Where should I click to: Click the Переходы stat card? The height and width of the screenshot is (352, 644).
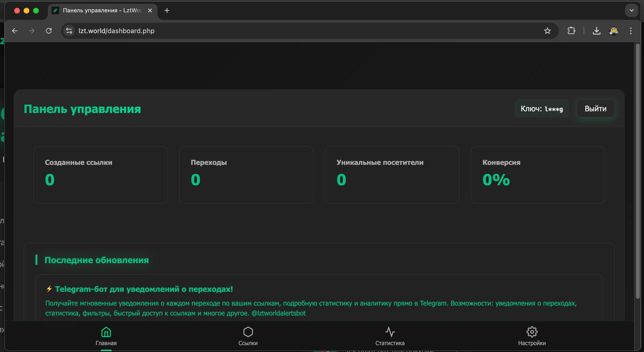(x=246, y=175)
